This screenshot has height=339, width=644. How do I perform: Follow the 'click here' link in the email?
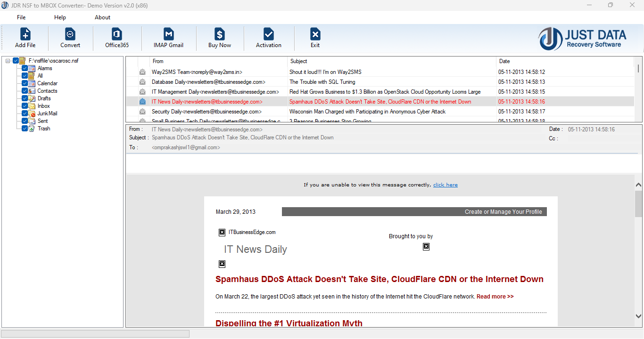point(446,185)
